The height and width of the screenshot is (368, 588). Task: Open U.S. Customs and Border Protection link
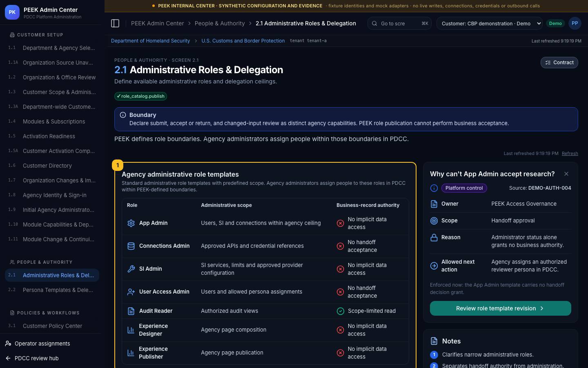coord(243,41)
